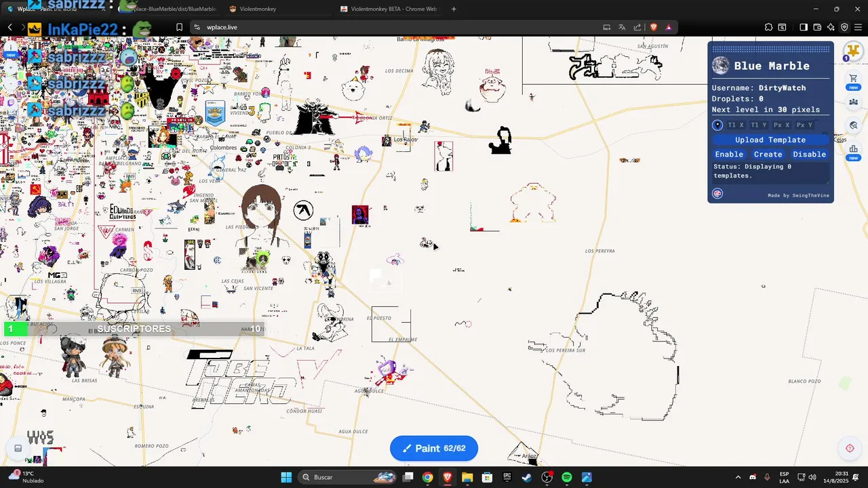Click the Blue Marble status text box

click(770, 172)
